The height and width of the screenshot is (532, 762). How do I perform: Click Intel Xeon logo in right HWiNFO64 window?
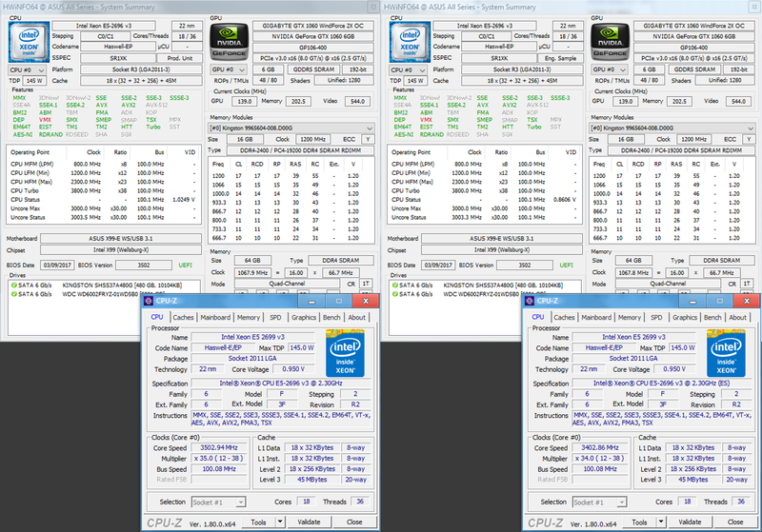click(x=411, y=42)
